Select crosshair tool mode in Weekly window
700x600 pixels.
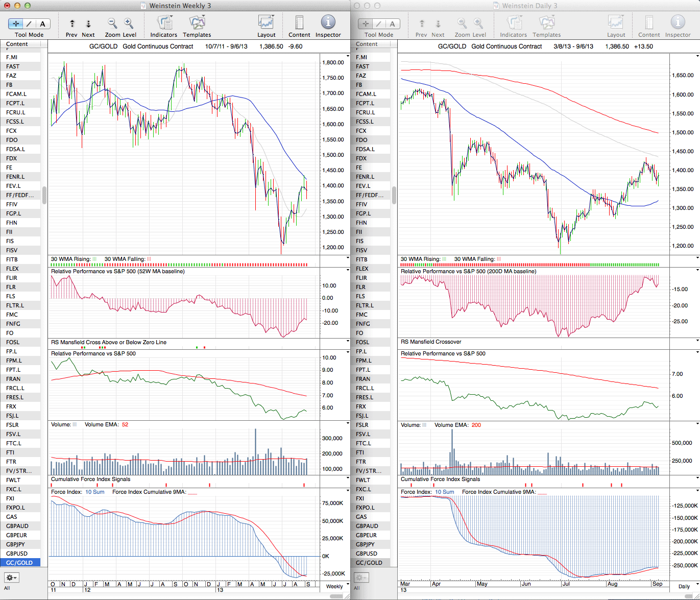(16, 23)
